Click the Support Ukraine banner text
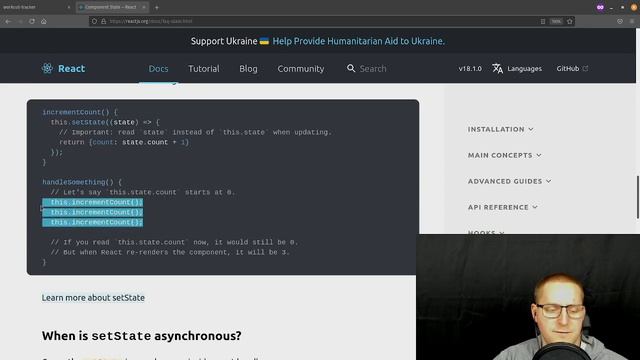 point(224,41)
